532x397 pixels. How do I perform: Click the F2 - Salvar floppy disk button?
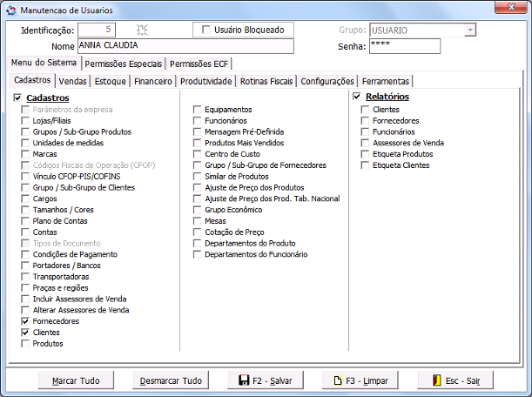point(266,380)
